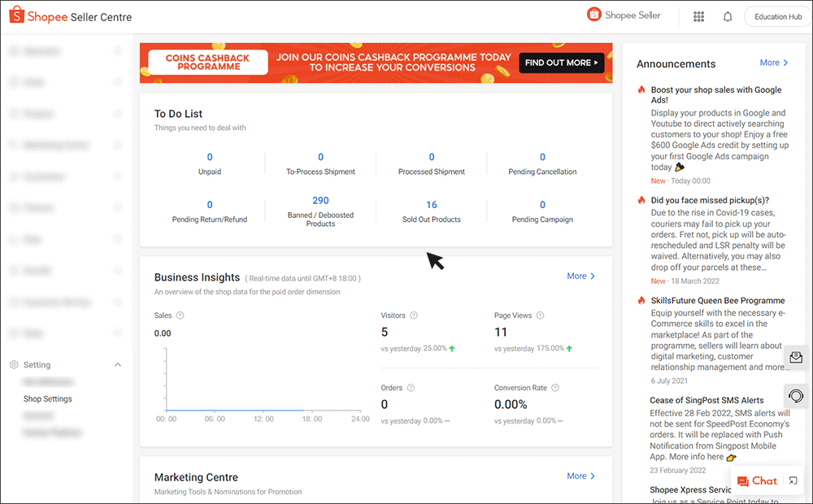Open the seller inbox envelope icon

[x=796, y=358]
